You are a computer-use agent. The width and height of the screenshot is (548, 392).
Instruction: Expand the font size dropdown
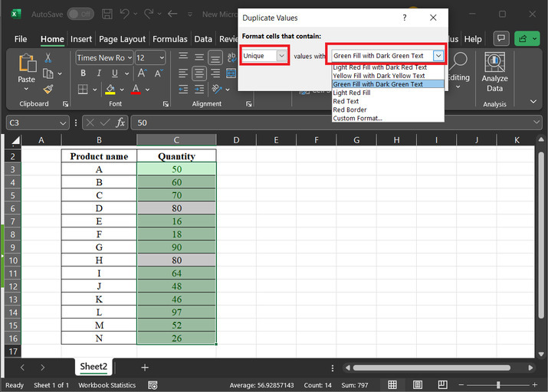(162, 57)
